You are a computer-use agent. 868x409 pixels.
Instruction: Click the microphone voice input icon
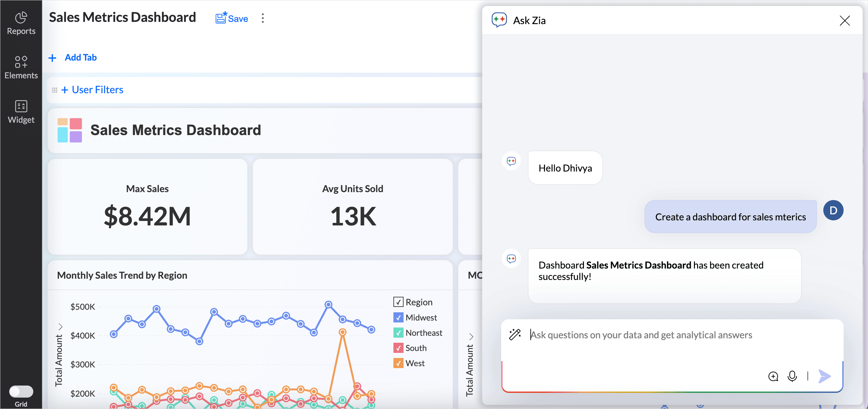click(792, 376)
